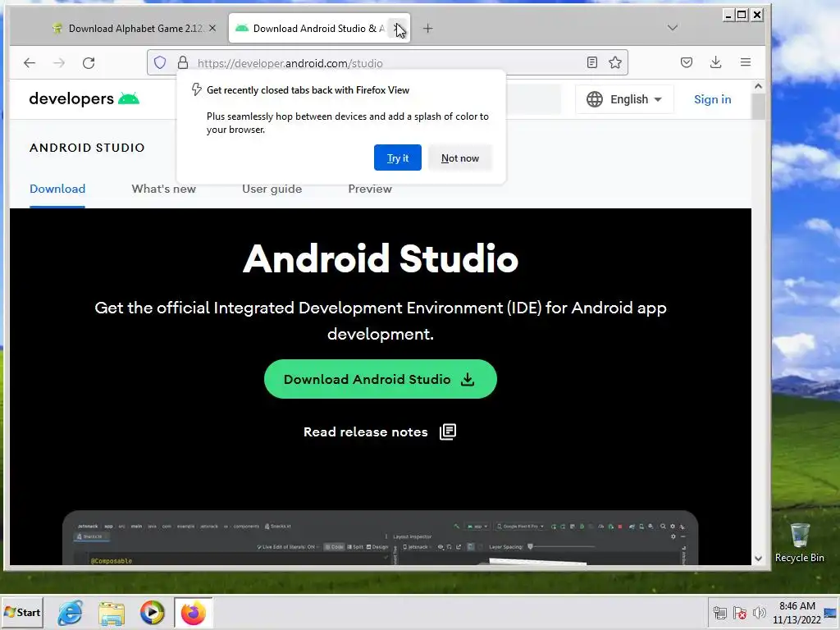The height and width of the screenshot is (630, 840).
Task: Open the User guide tab
Action: click(272, 189)
